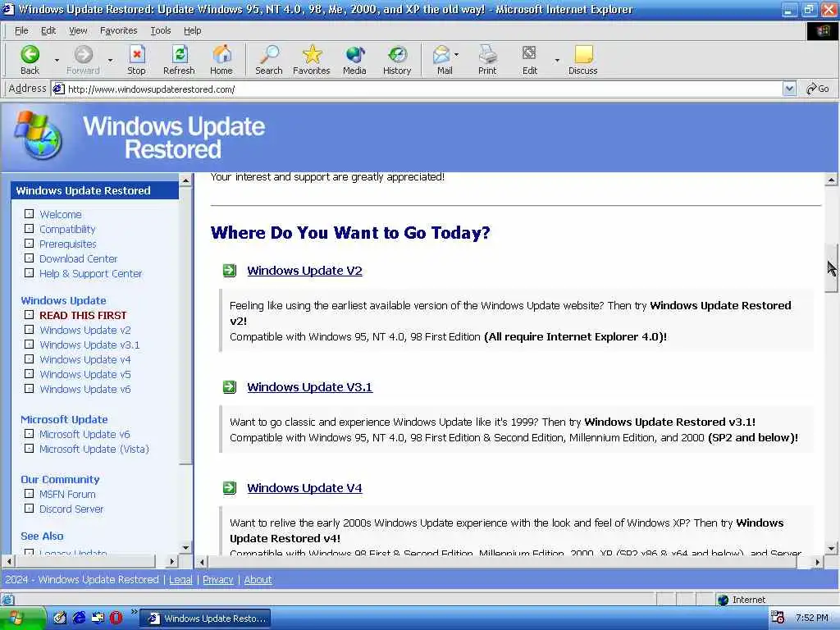Open the Privacy footer link
This screenshot has height=630, width=840.
(218, 580)
